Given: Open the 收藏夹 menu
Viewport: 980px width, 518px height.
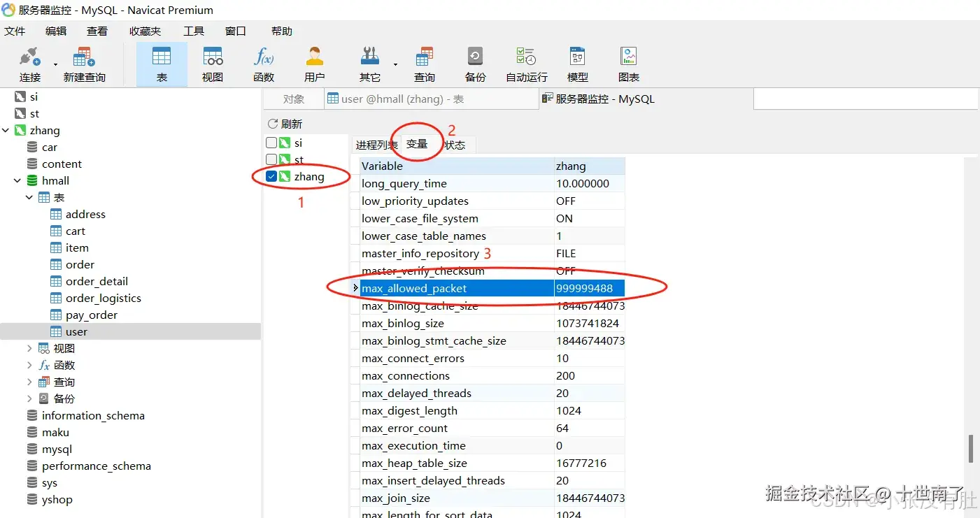Looking at the screenshot, I should [x=145, y=31].
